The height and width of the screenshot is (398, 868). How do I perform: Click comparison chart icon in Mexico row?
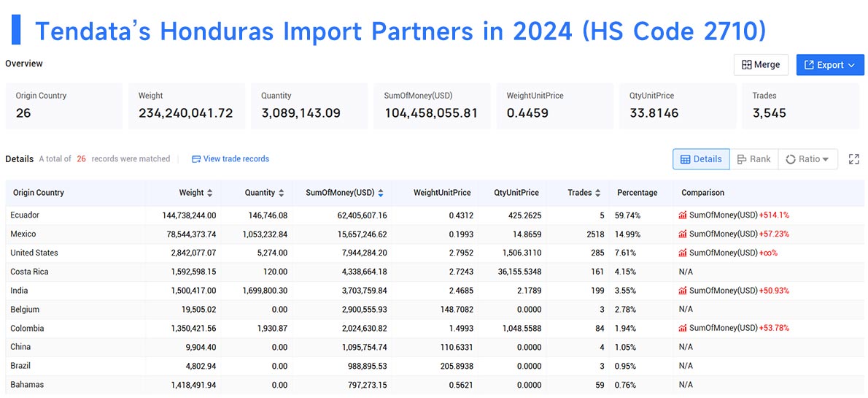tap(683, 234)
